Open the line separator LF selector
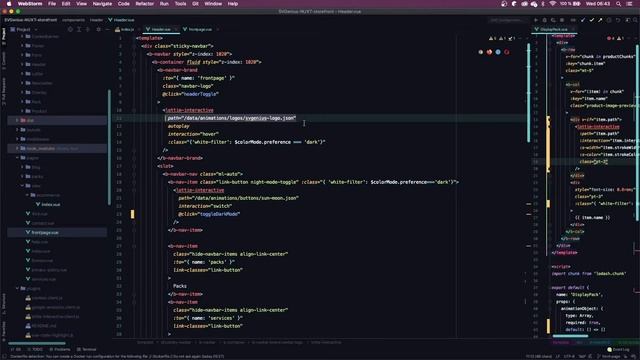Screen dimensions: 640x360 click(x=558, y=356)
